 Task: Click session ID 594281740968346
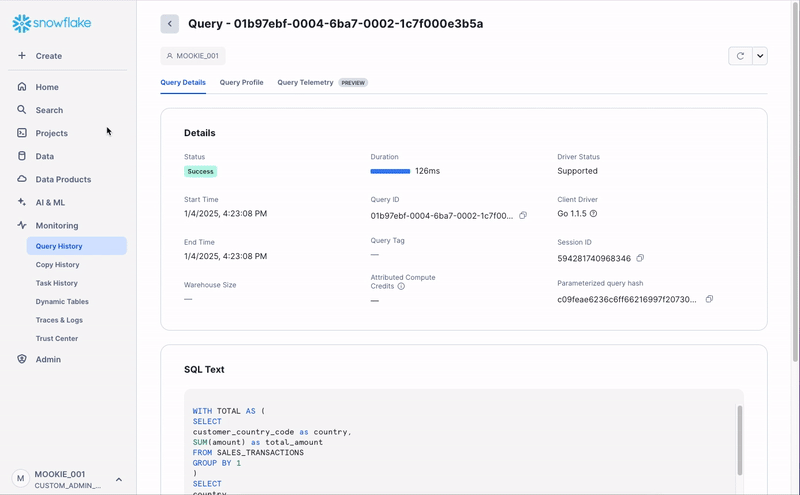click(594, 258)
